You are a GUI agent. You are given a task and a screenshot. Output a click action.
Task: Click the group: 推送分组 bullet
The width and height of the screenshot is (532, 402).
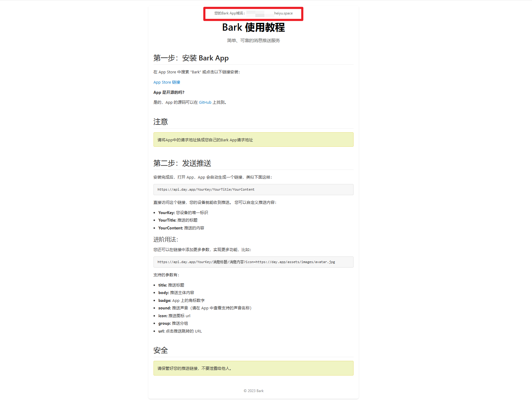pos(173,324)
